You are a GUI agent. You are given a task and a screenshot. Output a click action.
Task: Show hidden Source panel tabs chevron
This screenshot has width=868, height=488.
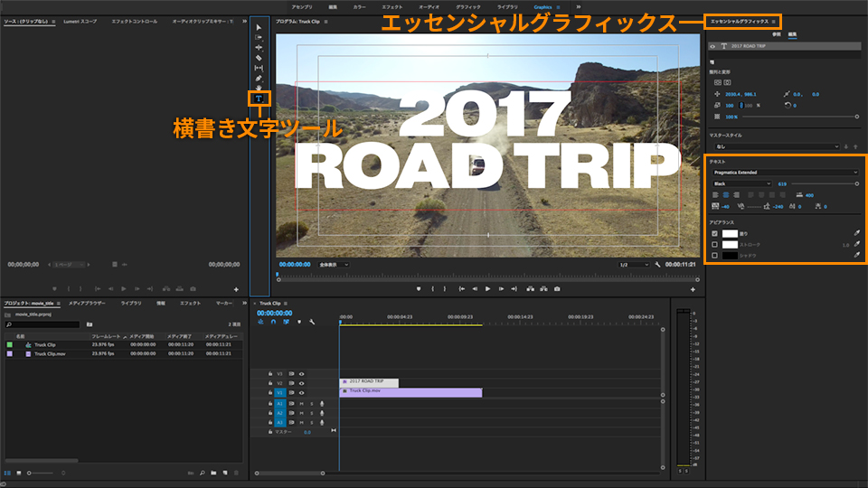(244, 22)
